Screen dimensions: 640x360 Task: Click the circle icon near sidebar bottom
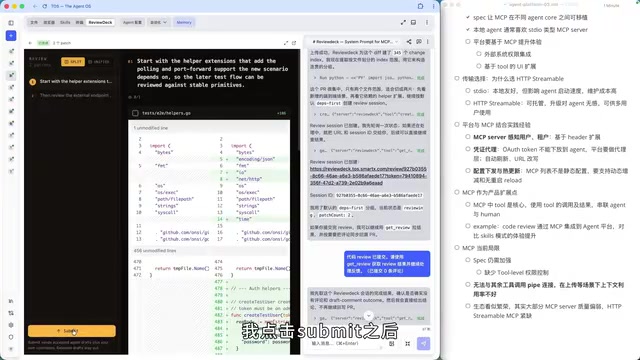11,337
